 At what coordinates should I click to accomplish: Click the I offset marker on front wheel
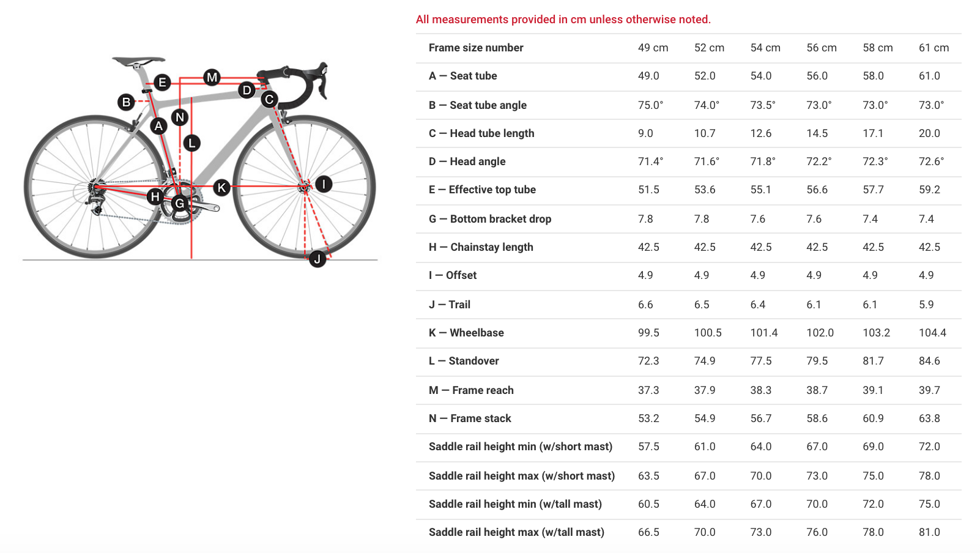tap(324, 184)
